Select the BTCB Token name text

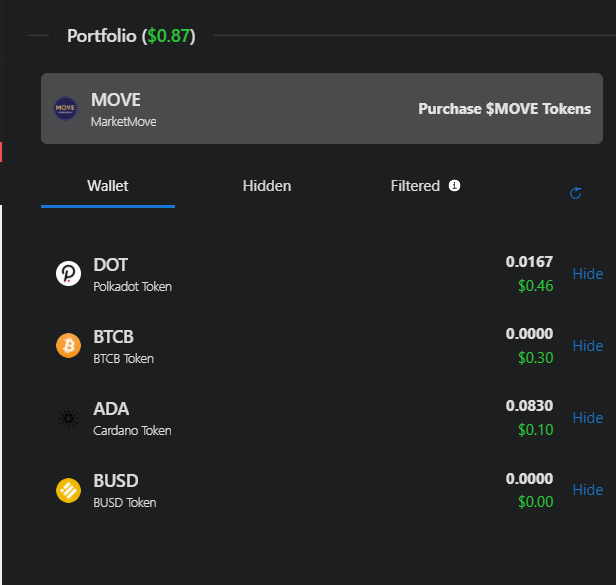pos(123,359)
